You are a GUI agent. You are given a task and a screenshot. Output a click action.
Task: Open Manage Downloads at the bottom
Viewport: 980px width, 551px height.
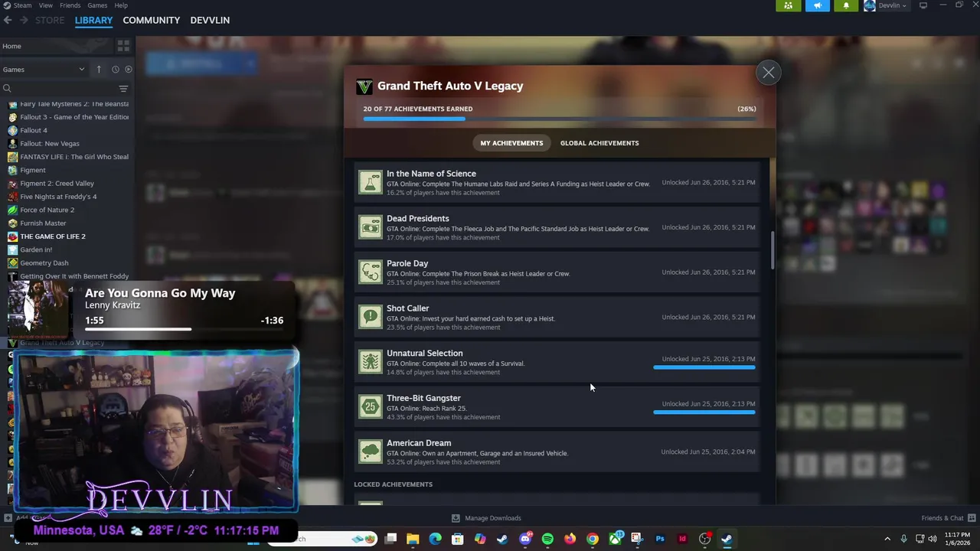pos(485,518)
